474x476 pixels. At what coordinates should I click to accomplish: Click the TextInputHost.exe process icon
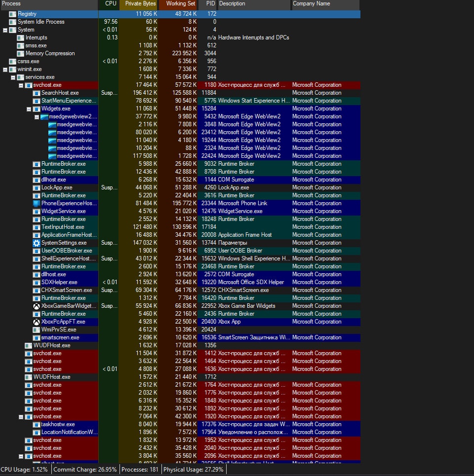pyautogui.click(x=36, y=227)
